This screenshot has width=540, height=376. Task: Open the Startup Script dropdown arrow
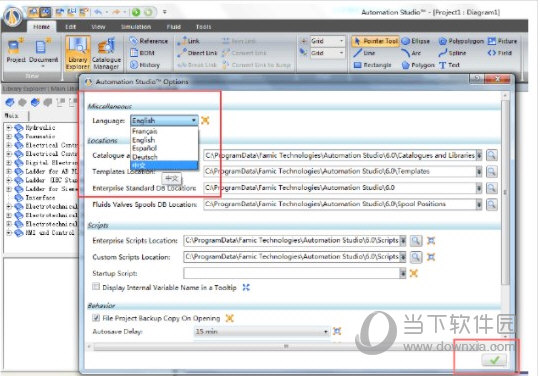point(403,273)
